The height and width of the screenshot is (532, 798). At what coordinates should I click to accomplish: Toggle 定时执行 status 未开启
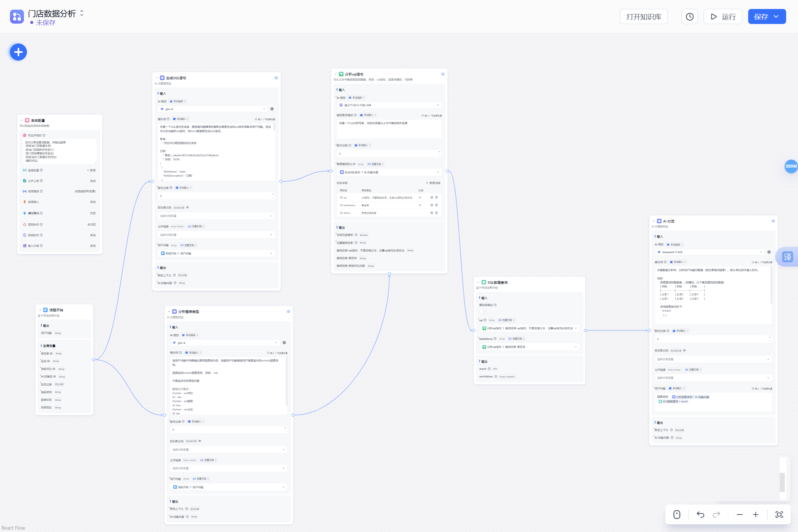(92, 225)
